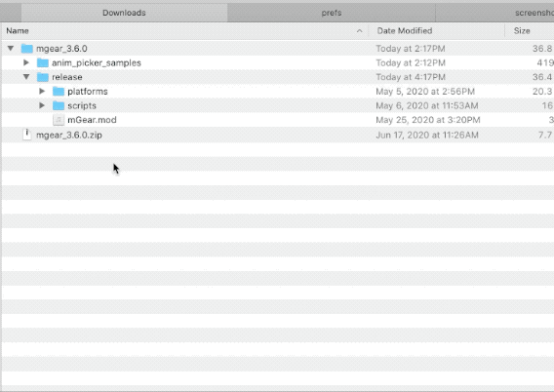Screen dimensions: 554x392
Task: Click the size value 419 for anim_picker_samples
Action: pyautogui.click(x=545, y=62)
